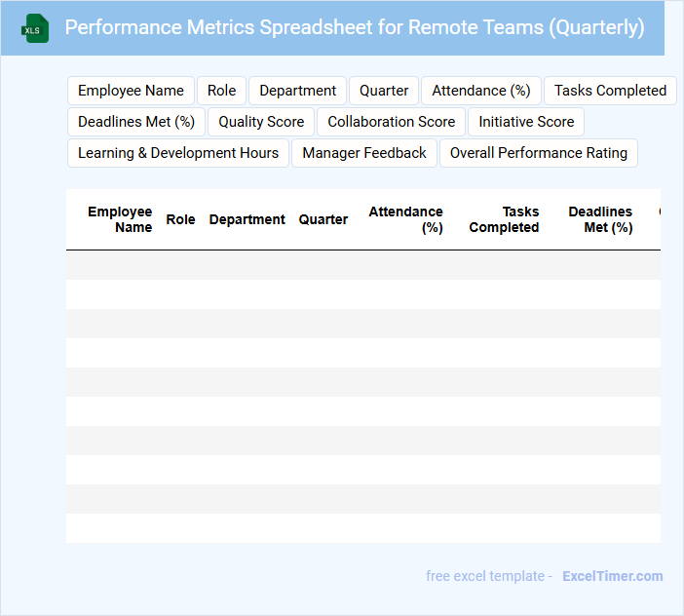Select the Employee Name tag
This screenshot has height=616, width=684.
(131, 91)
